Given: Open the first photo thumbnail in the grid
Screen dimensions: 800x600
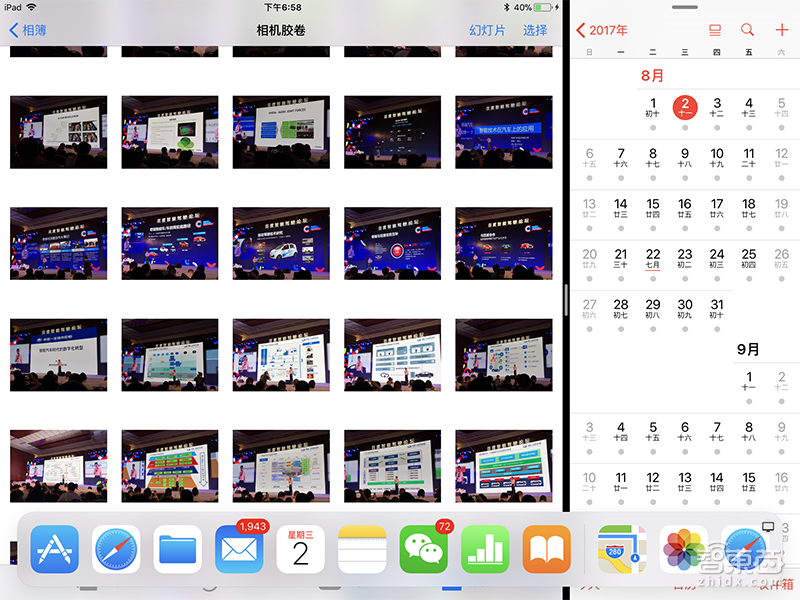Looking at the screenshot, I should (58, 131).
